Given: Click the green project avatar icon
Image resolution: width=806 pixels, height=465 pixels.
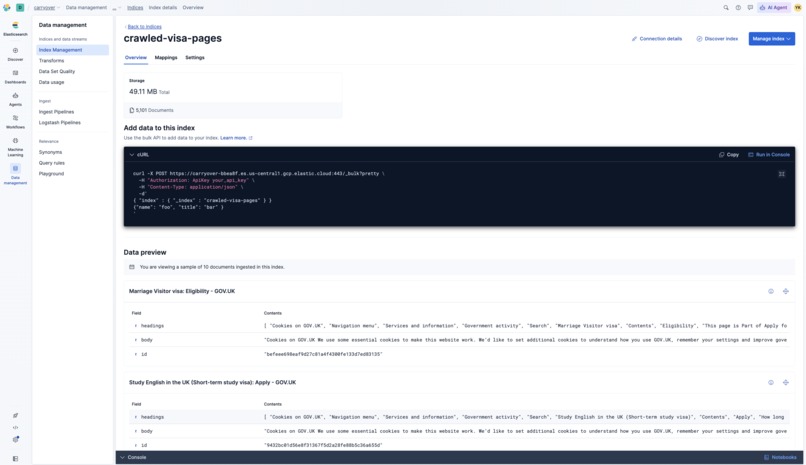Looking at the screenshot, I should [x=20, y=8].
